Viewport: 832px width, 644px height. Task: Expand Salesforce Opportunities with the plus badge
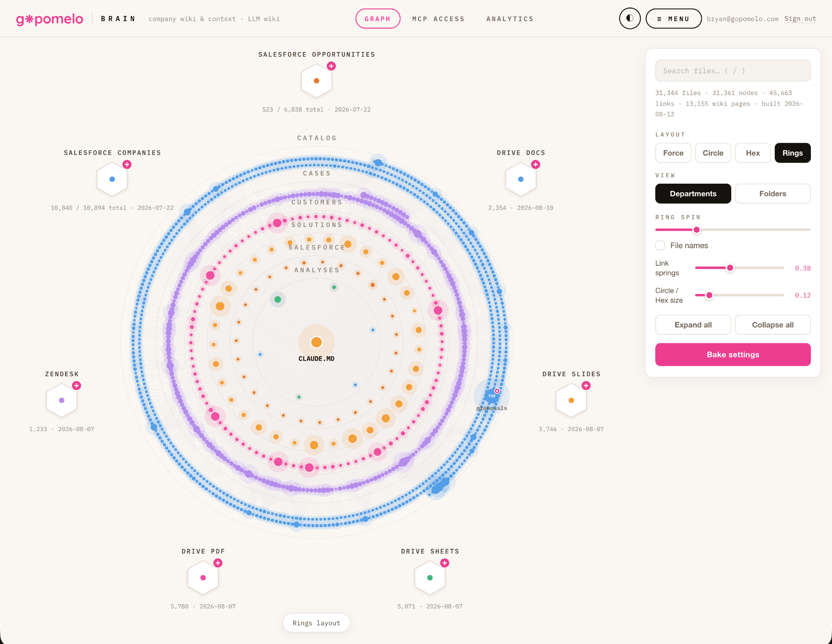point(331,66)
